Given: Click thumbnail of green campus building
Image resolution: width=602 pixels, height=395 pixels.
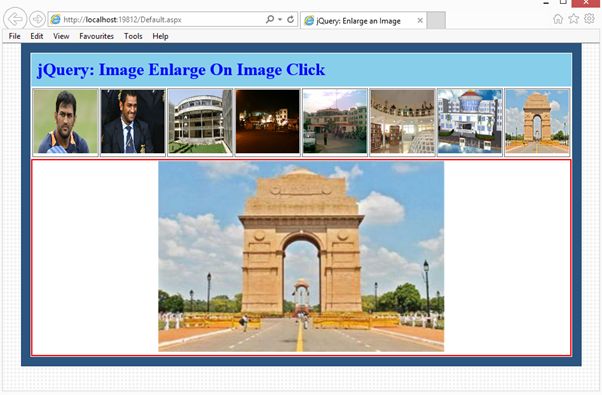Looking at the screenshot, I should tap(335, 121).
